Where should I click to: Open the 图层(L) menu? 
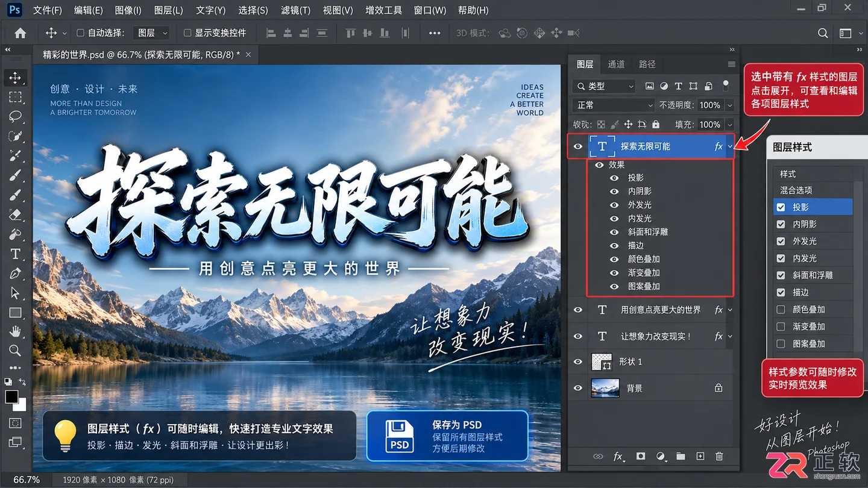169,10
